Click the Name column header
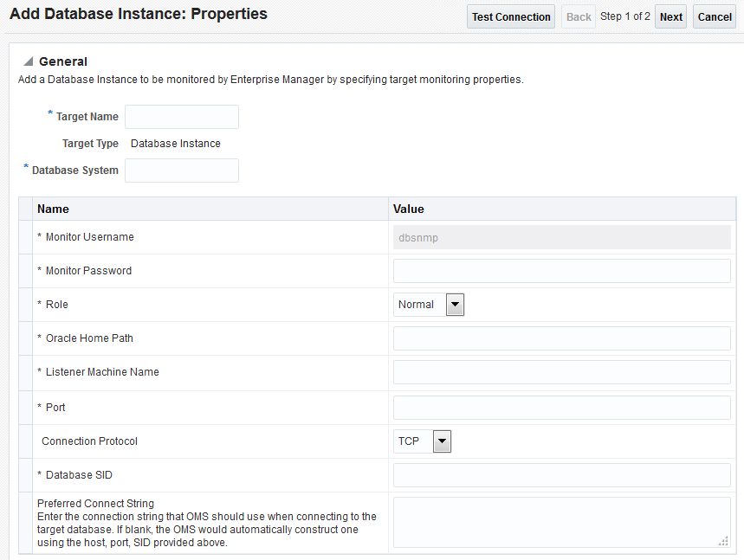 pyautogui.click(x=53, y=209)
